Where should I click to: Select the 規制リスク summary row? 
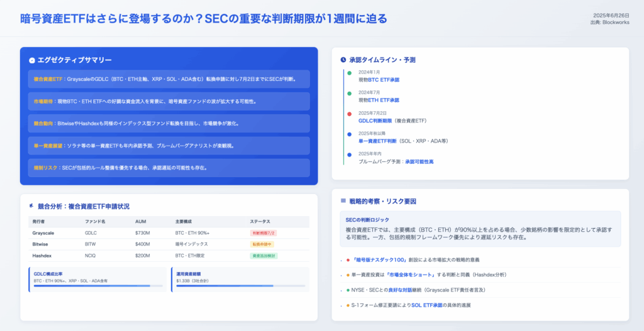(x=169, y=168)
